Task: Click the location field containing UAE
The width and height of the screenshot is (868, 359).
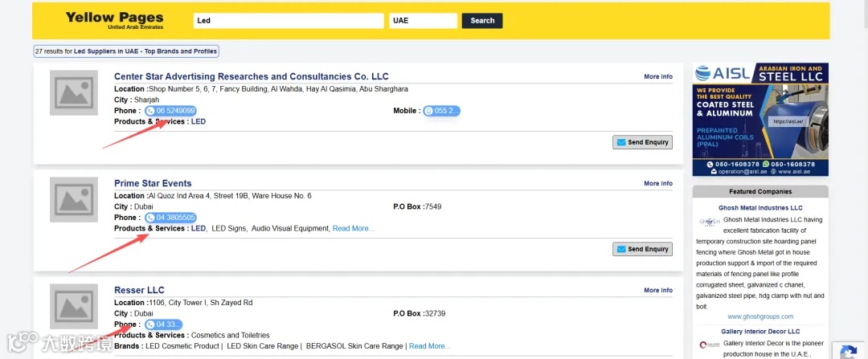Action: [424, 20]
